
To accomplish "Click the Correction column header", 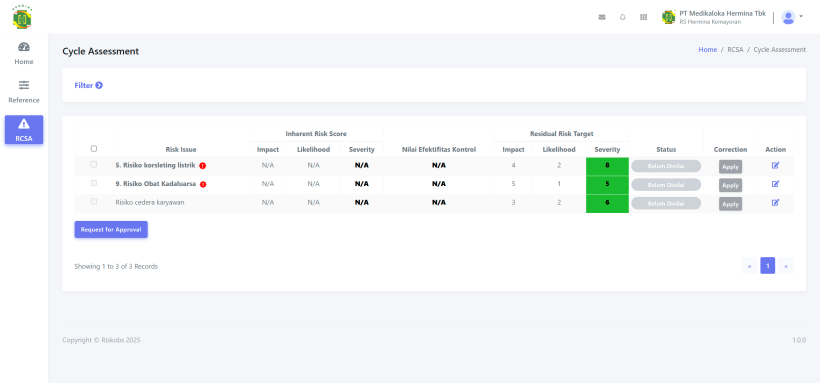I will [730, 150].
